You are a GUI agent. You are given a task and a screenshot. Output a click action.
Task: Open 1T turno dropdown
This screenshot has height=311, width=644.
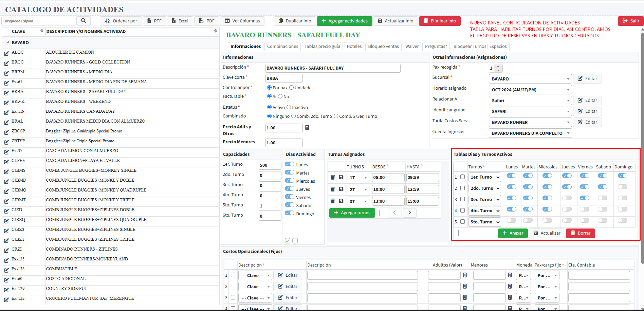click(x=358, y=178)
